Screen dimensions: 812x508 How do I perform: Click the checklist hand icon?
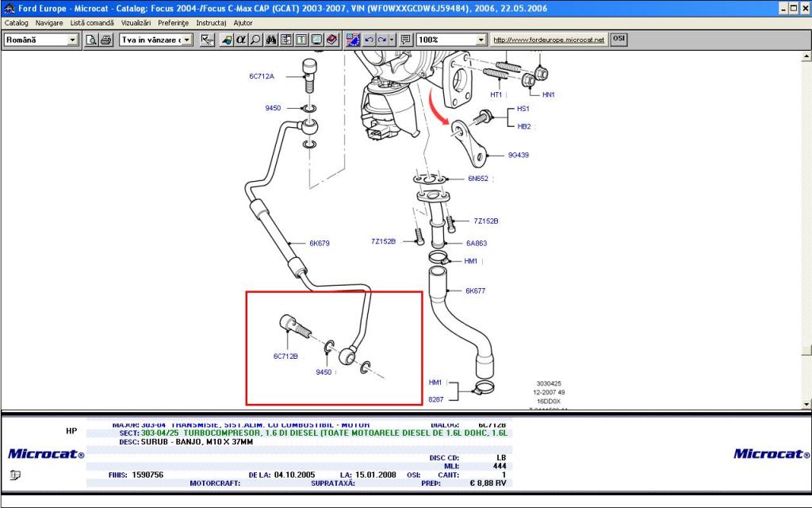coord(207,40)
